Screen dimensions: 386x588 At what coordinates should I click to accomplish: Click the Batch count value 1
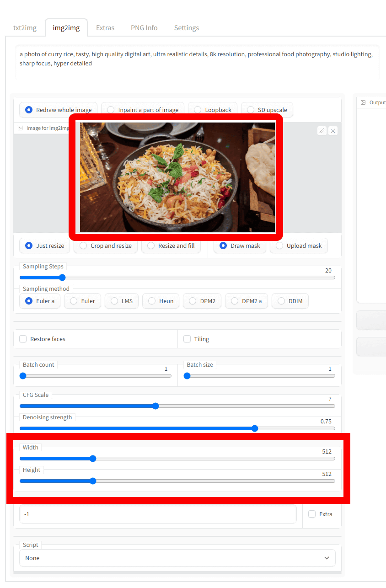coord(166,369)
